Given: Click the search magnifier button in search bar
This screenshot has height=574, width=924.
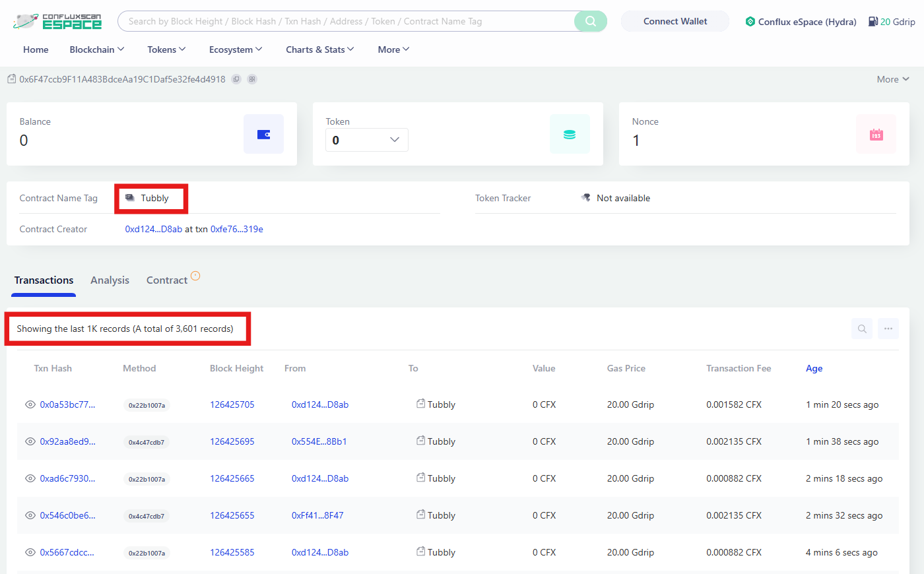Looking at the screenshot, I should [x=591, y=21].
